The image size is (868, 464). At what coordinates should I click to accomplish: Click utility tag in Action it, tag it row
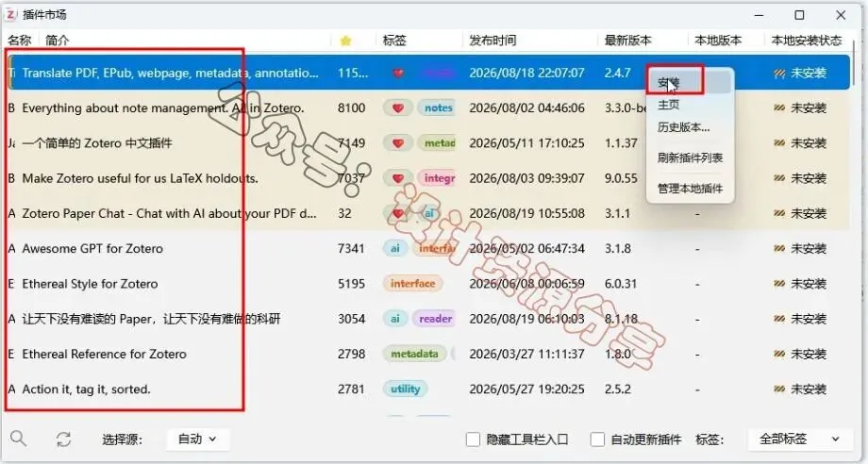pos(405,389)
